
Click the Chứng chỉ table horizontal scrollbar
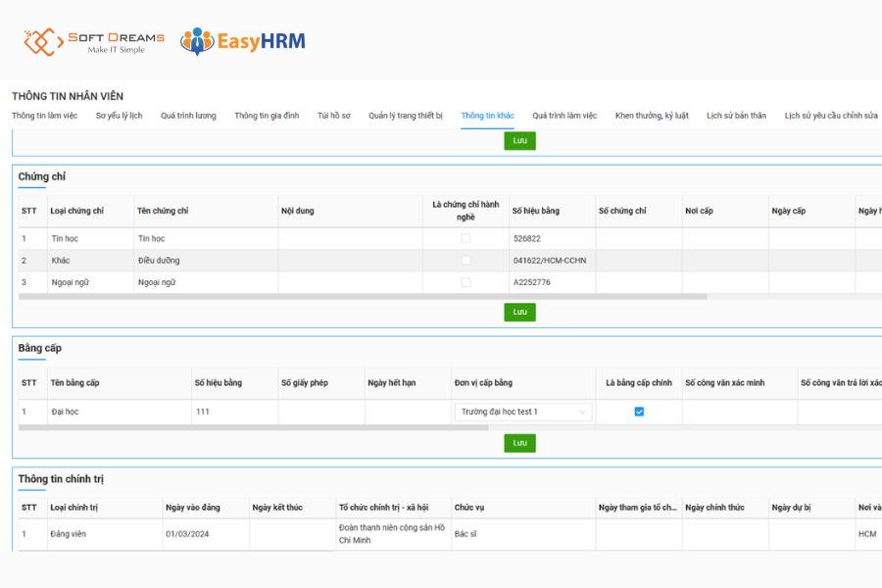tap(363, 296)
